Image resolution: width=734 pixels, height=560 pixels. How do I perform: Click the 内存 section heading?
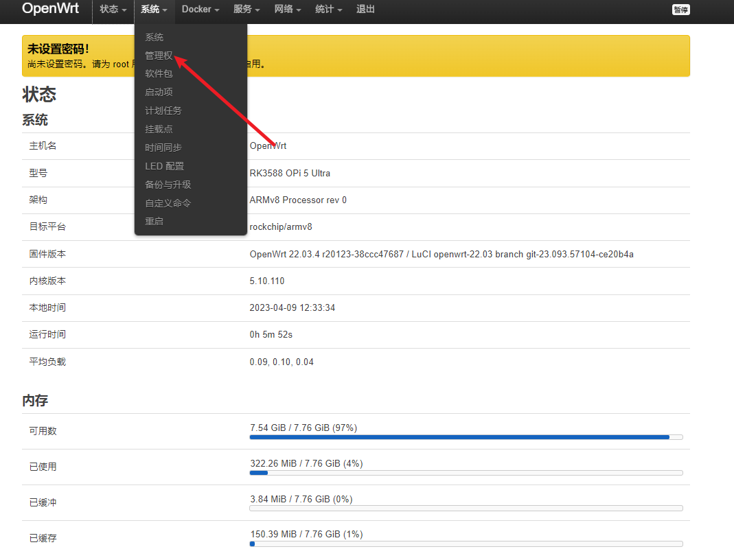[x=35, y=401]
